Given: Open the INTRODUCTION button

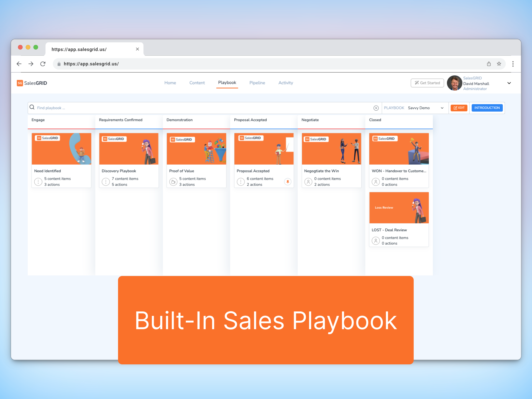Looking at the screenshot, I should tap(487, 108).
